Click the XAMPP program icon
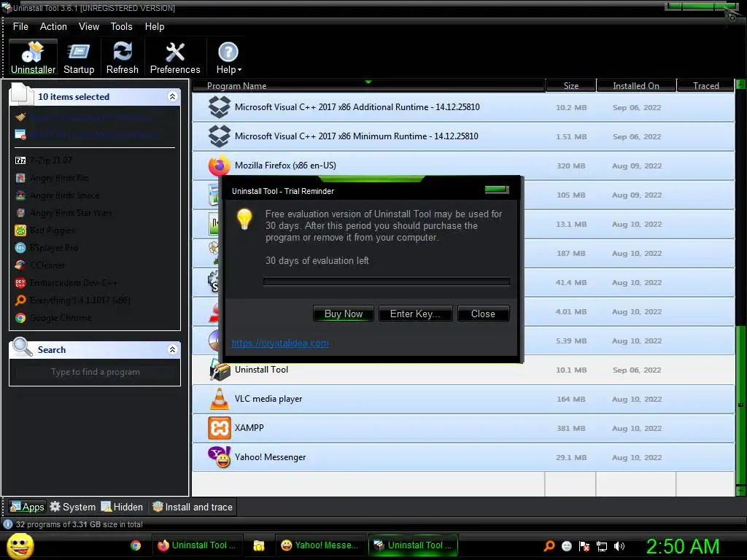Image resolution: width=747 pixels, height=560 pixels. (219, 428)
